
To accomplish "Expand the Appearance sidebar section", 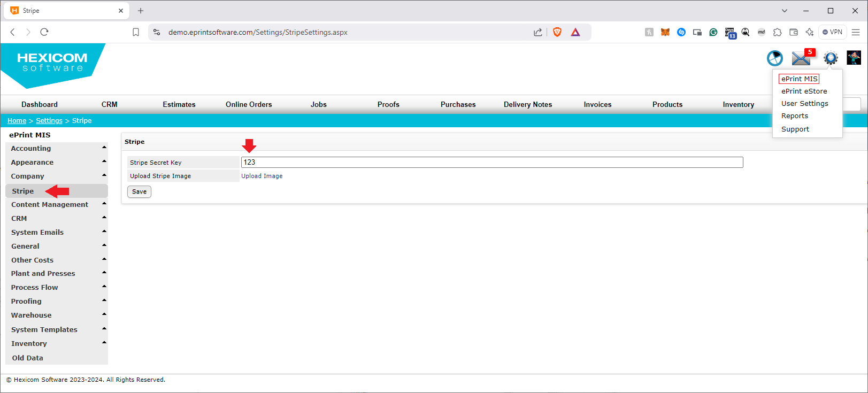I will pos(57,162).
